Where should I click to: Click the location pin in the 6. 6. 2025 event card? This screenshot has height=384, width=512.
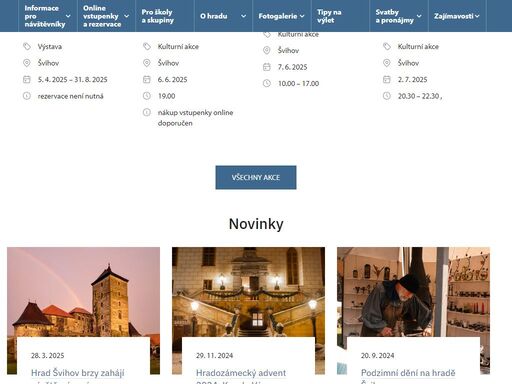[x=147, y=63]
